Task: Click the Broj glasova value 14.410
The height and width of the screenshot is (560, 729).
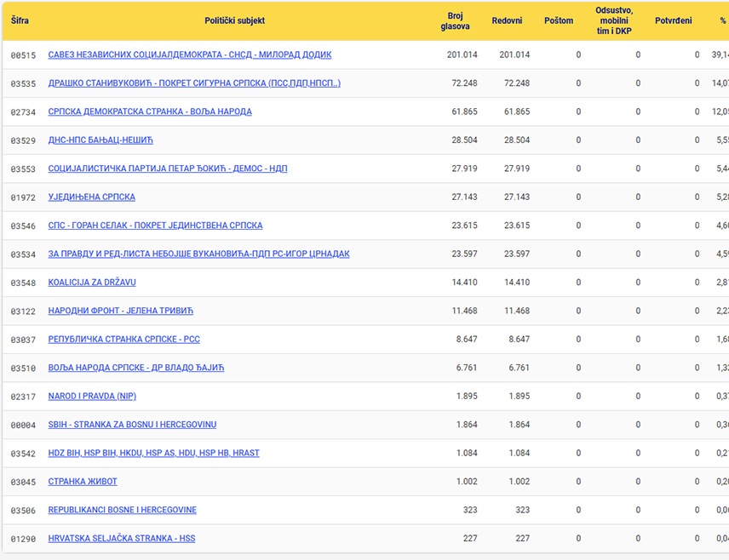Action: coord(464,282)
